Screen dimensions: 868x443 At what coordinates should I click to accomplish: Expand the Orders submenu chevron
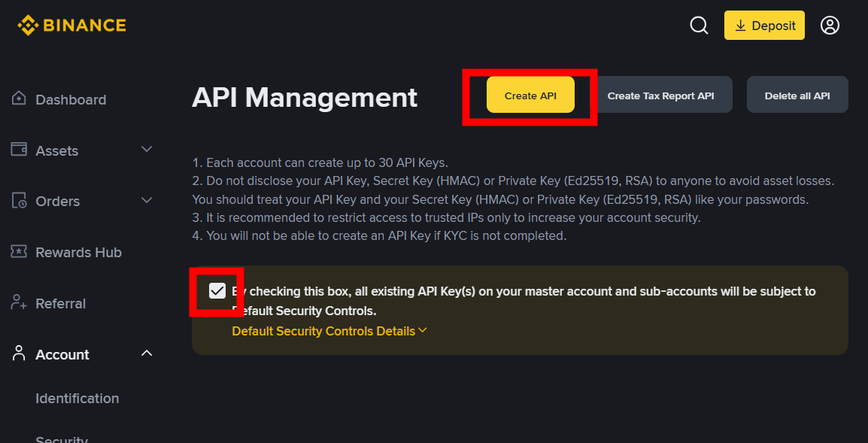tap(147, 200)
